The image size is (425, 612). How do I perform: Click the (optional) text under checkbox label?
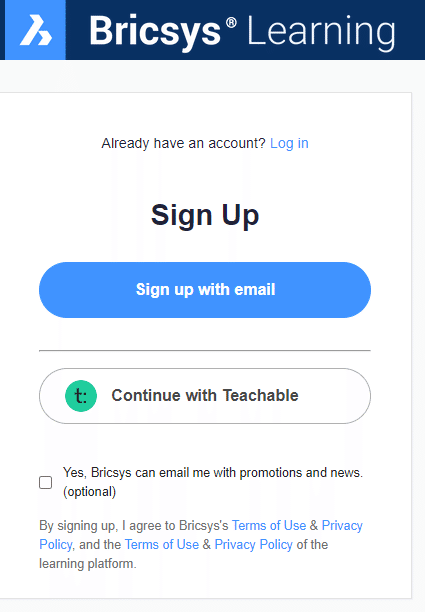click(89, 491)
